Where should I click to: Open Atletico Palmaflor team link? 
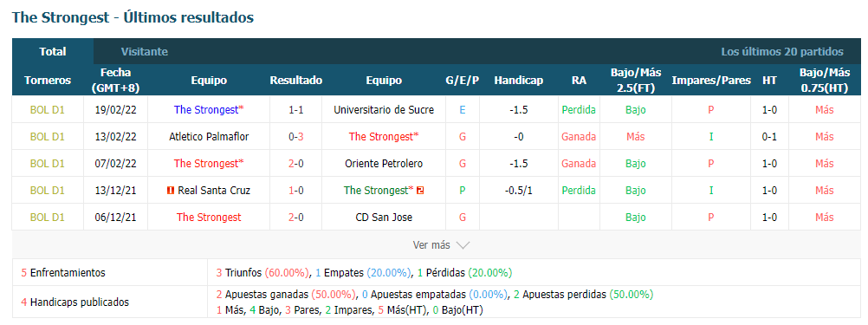click(209, 137)
